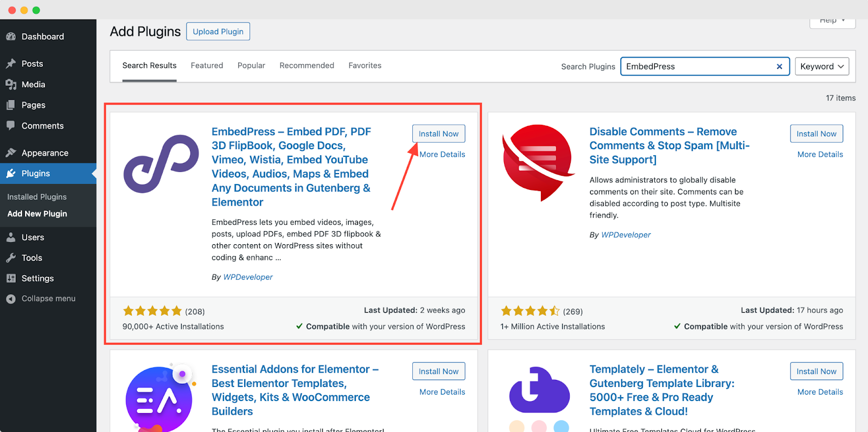Click the Plugins plug icon
The width and height of the screenshot is (868, 432).
click(x=11, y=173)
